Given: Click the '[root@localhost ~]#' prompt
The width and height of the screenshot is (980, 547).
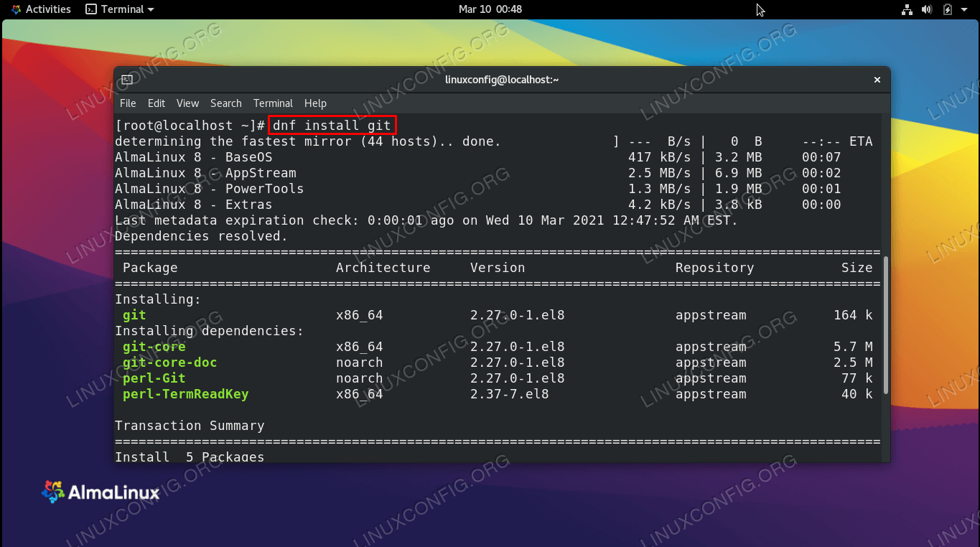Looking at the screenshot, I should [x=190, y=126].
